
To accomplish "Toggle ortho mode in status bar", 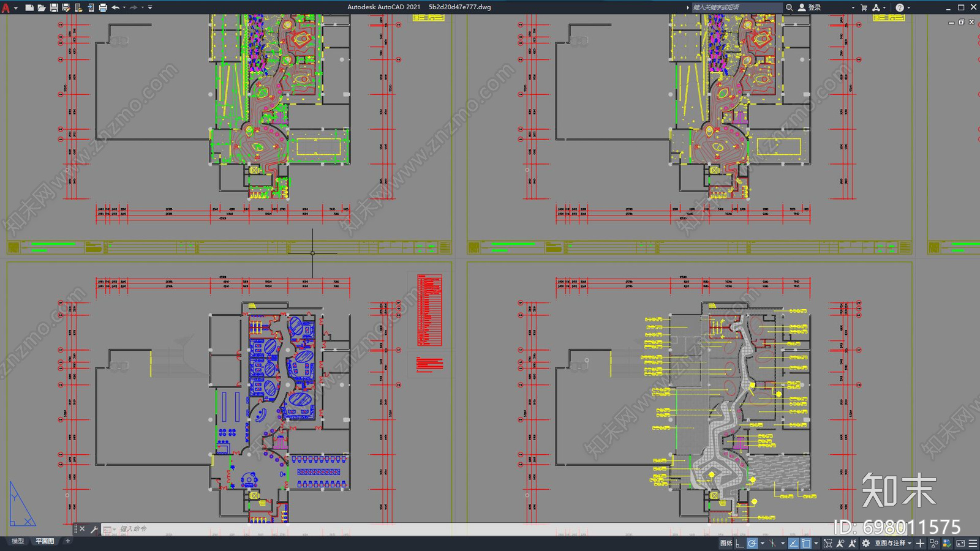I will pos(739,543).
